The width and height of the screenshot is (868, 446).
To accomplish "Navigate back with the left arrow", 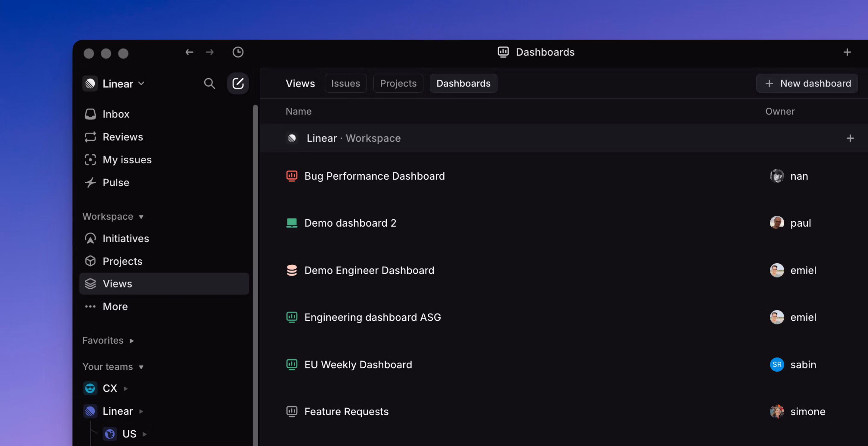I will coord(189,52).
